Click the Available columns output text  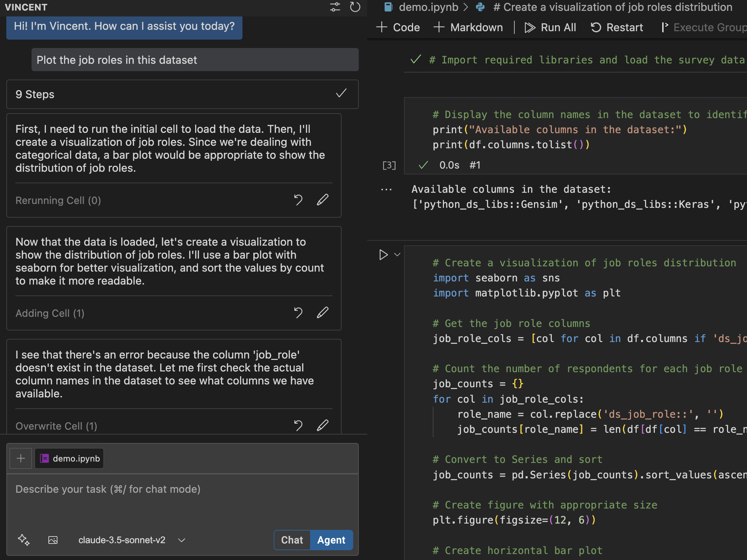point(512,189)
